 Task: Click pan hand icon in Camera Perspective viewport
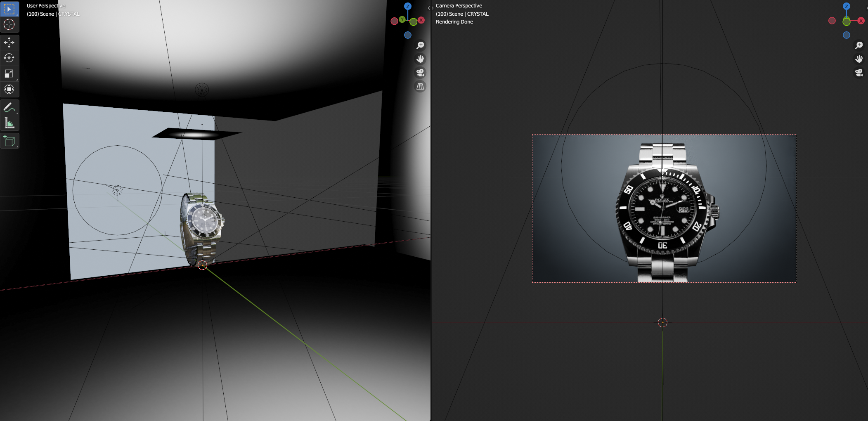coord(859,59)
